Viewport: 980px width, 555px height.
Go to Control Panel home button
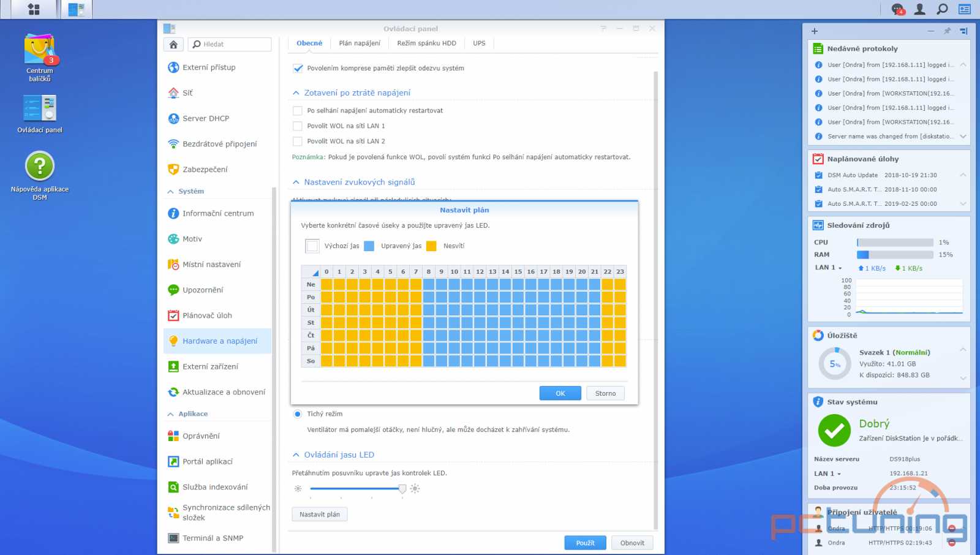(173, 44)
